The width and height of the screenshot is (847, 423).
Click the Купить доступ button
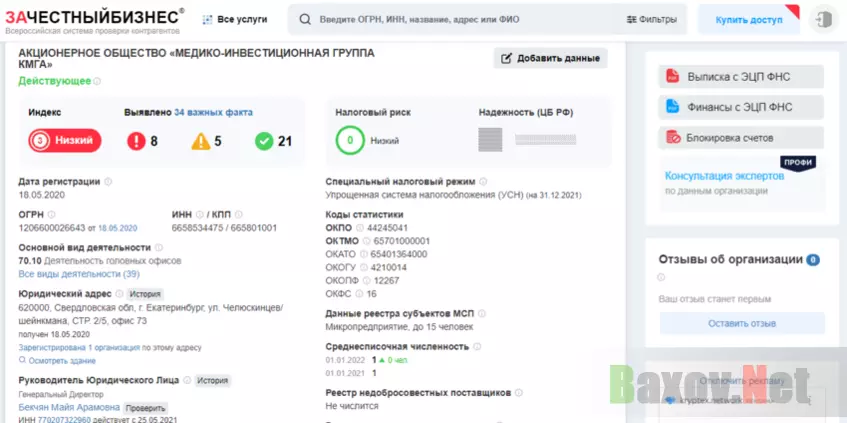[749, 20]
